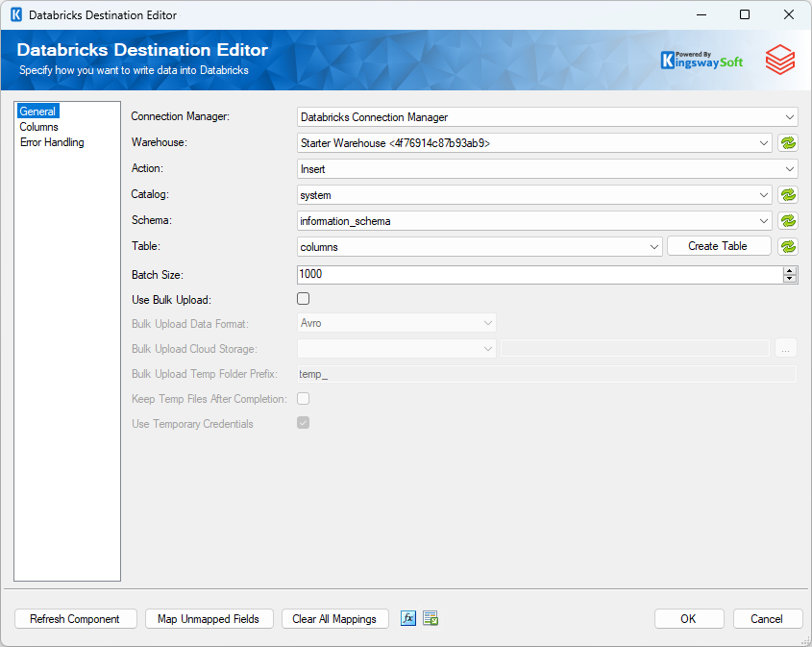This screenshot has height=647, width=812.
Task: Refresh the Table list
Action: click(x=788, y=246)
